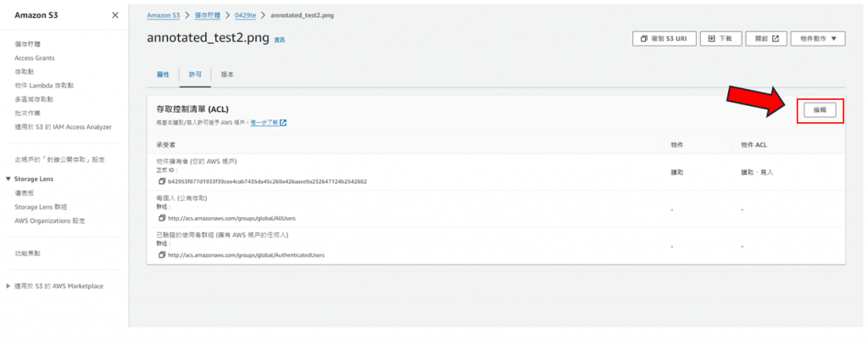Open 存取點 in the sidebar
This screenshot has height=345, width=868.
tap(25, 71)
